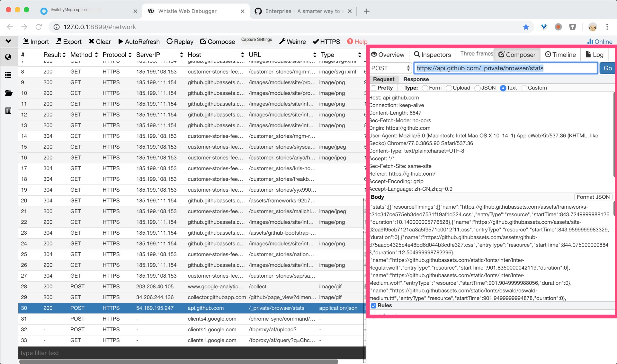This screenshot has height=364, width=617.
Task: Click the blue Y extension icon
Action: pyautogui.click(x=544, y=27)
